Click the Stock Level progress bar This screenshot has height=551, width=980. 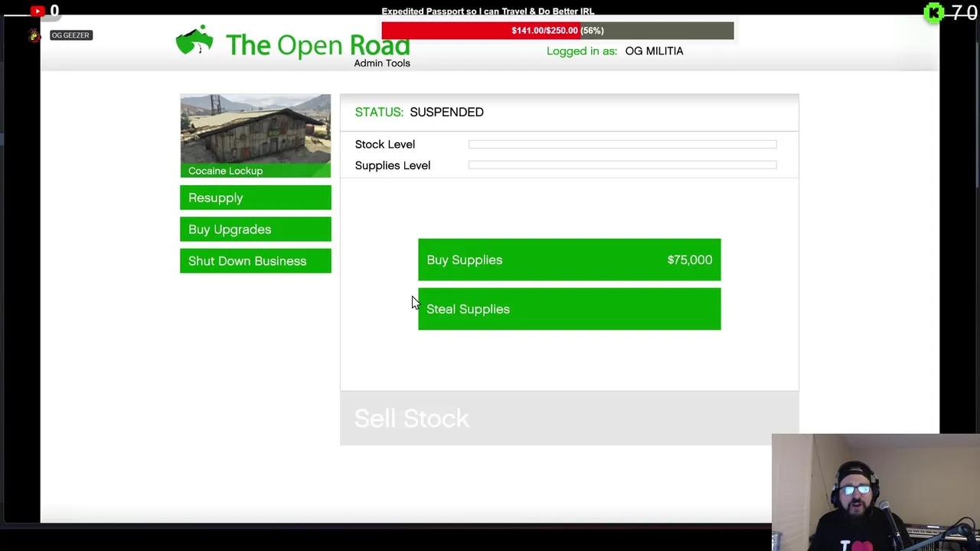[622, 144]
